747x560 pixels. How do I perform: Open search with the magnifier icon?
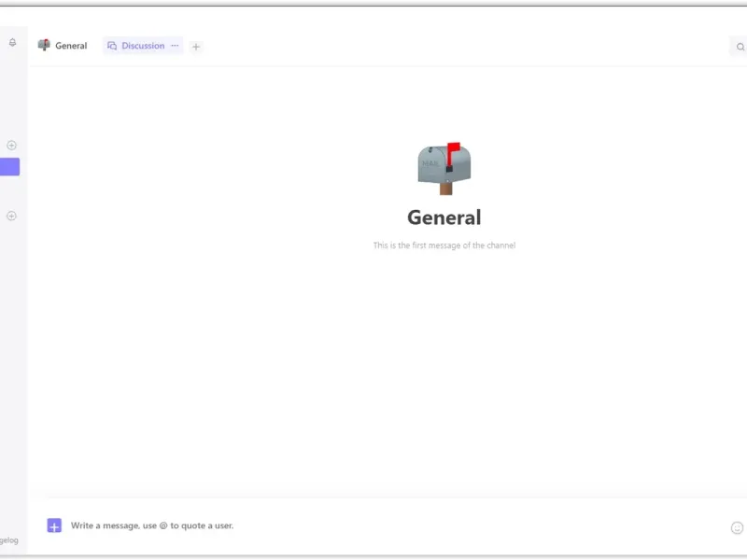pos(740,47)
